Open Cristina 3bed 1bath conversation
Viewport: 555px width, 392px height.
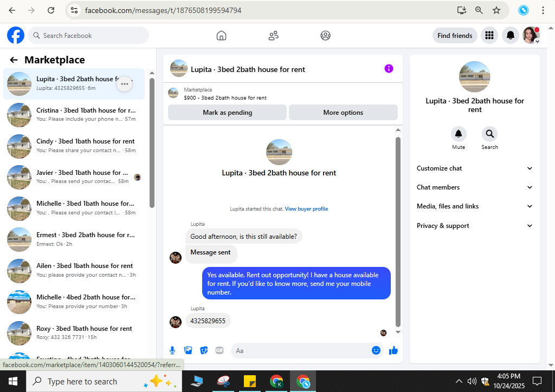(74, 115)
